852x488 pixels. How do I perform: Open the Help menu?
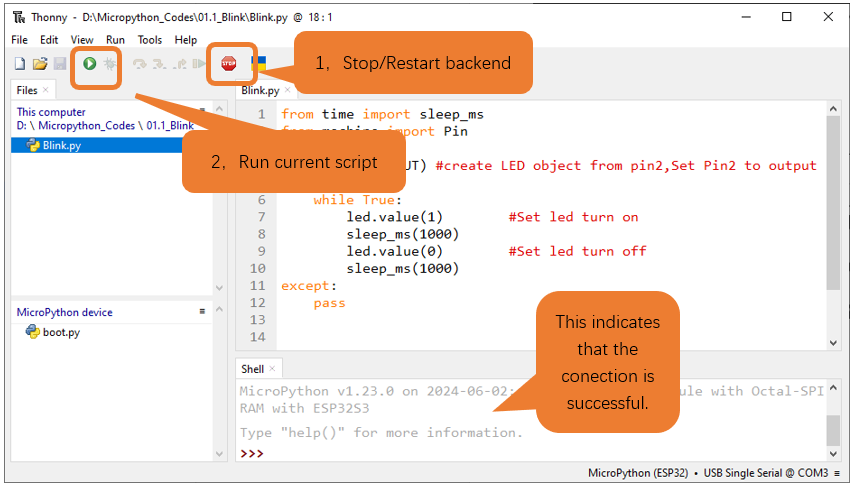coord(186,40)
